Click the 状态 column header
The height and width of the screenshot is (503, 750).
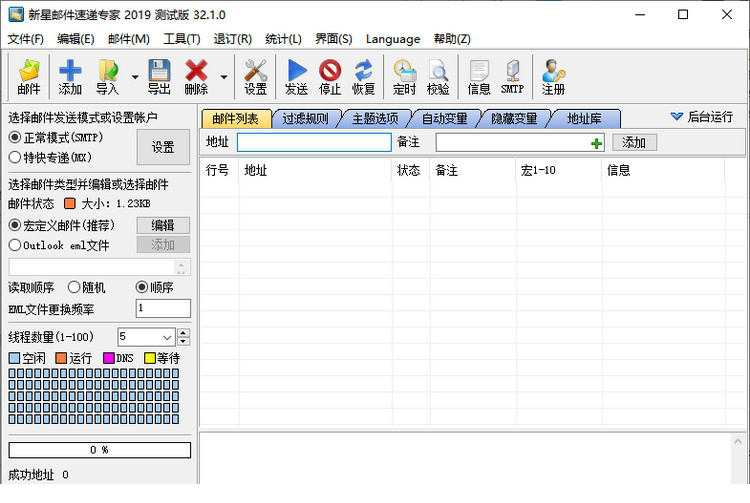[x=411, y=170]
